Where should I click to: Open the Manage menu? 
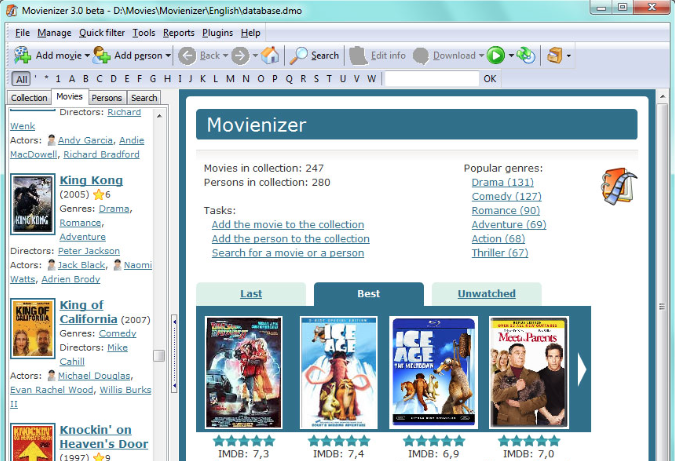pos(54,33)
